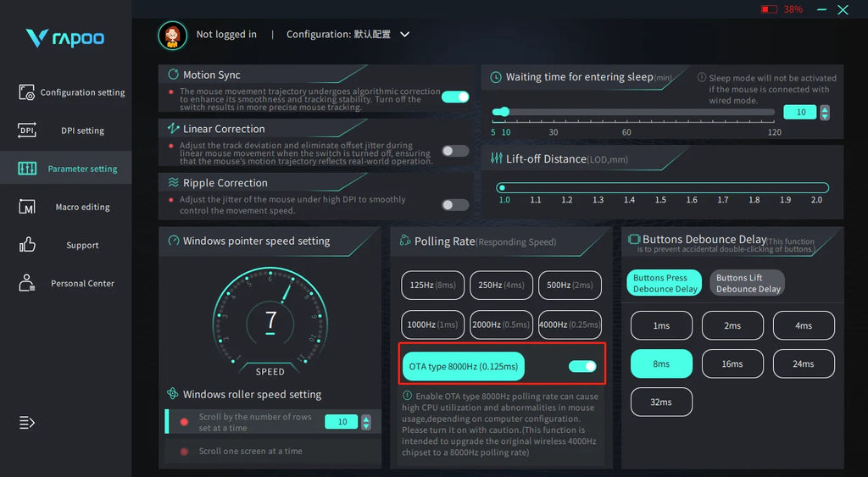Enable the Linear Correction toggle
This screenshot has width=868, height=477.
[x=455, y=151]
